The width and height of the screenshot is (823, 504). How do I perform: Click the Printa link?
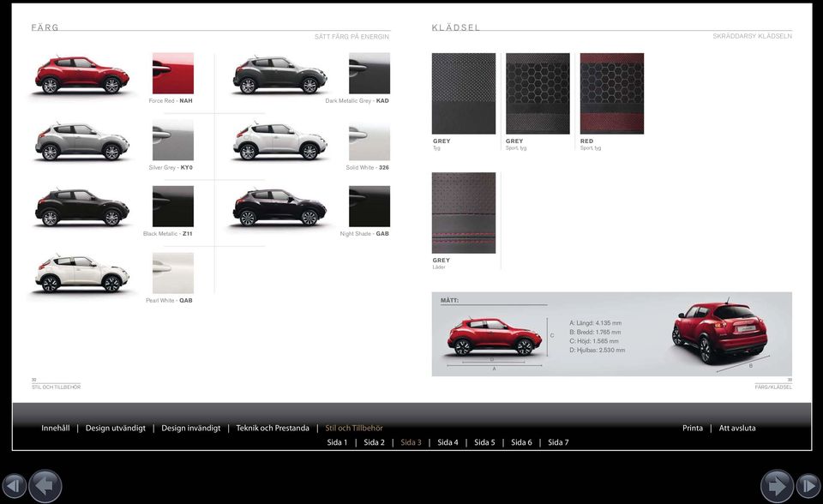pyautogui.click(x=693, y=428)
